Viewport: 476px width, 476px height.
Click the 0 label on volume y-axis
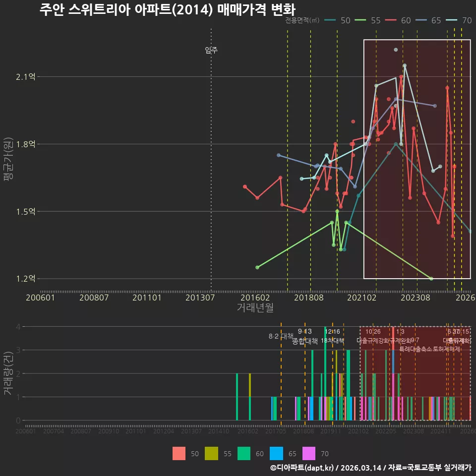coord(18,420)
